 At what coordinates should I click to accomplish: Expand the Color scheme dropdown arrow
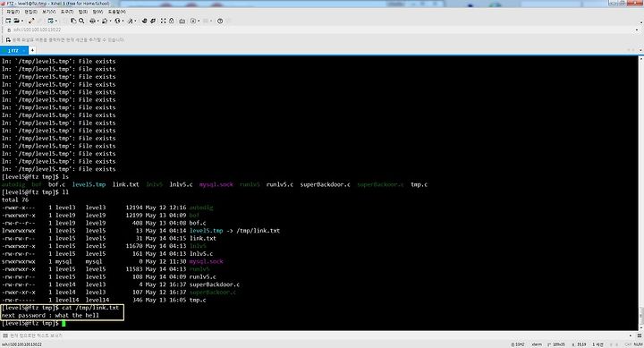[111, 21]
